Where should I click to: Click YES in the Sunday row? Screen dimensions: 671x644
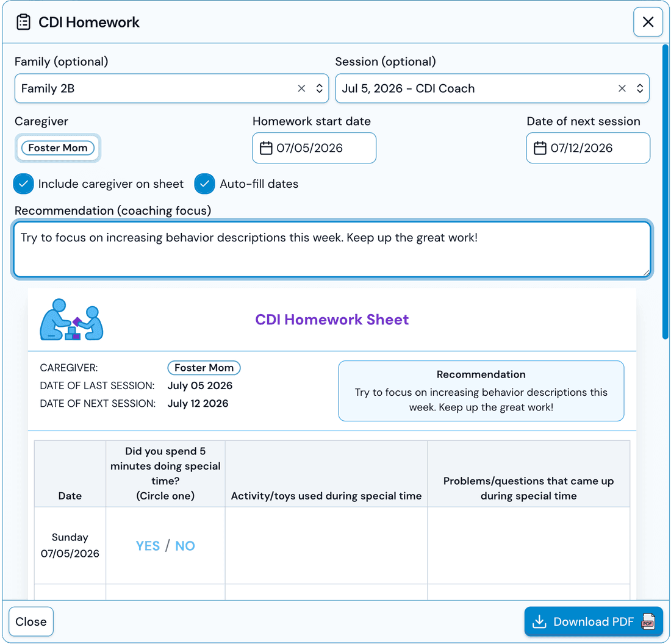click(x=148, y=546)
